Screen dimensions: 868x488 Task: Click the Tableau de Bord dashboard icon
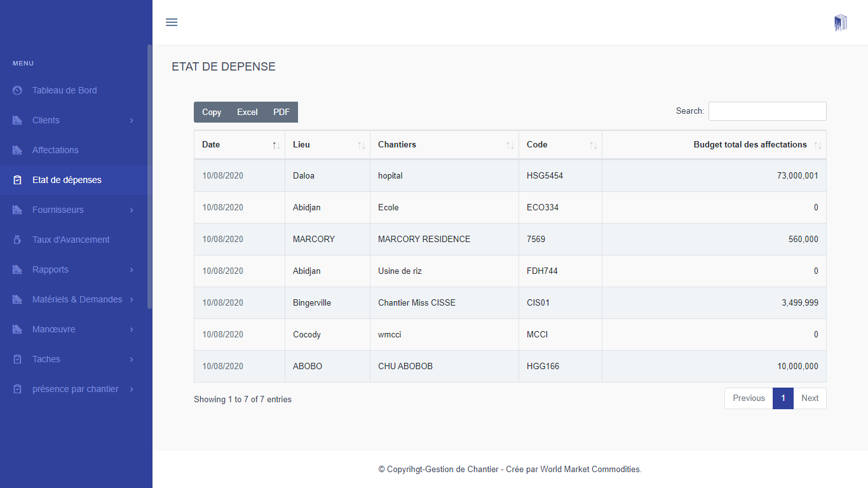tap(18, 90)
